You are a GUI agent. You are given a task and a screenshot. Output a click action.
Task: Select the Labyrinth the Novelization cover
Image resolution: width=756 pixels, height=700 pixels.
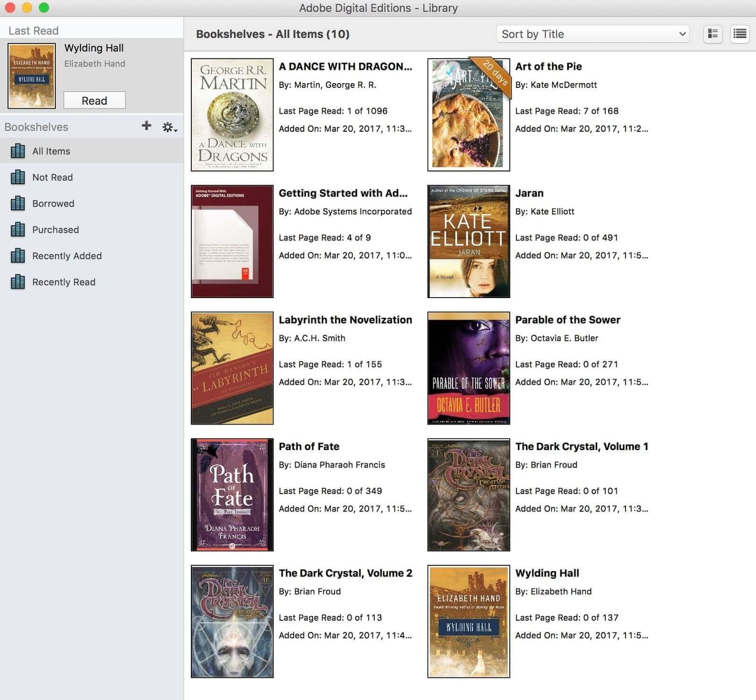[232, 368]
